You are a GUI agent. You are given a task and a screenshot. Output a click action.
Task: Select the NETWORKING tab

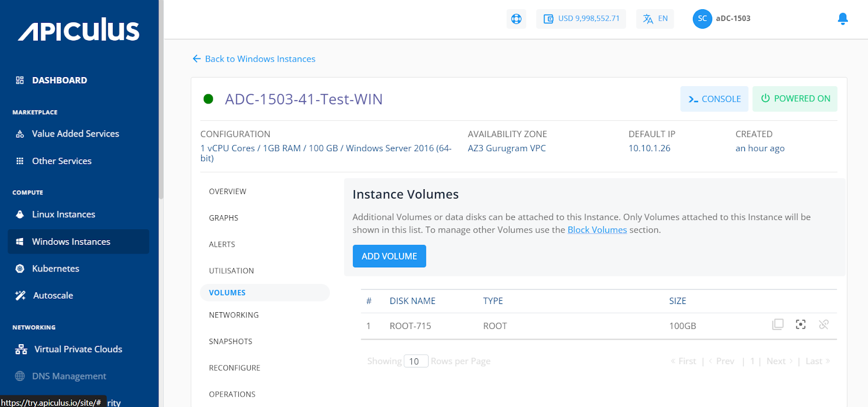(x=234, y=315)
